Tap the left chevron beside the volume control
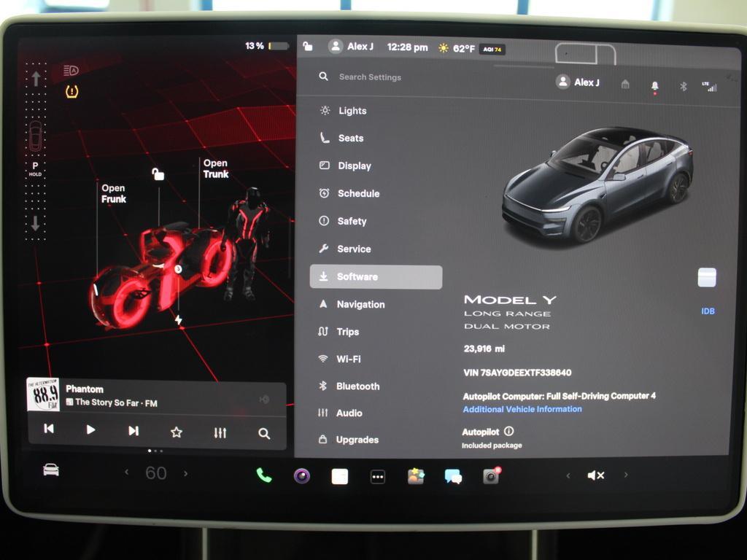This screenshot has width=747, height=560. pos(568,475)
